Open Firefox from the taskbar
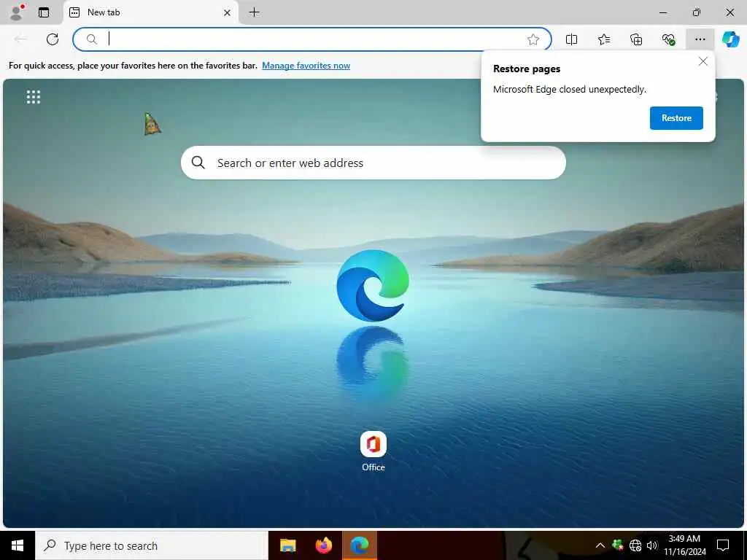747x560 pixels. pyautogui.click(x=324, y=545)
